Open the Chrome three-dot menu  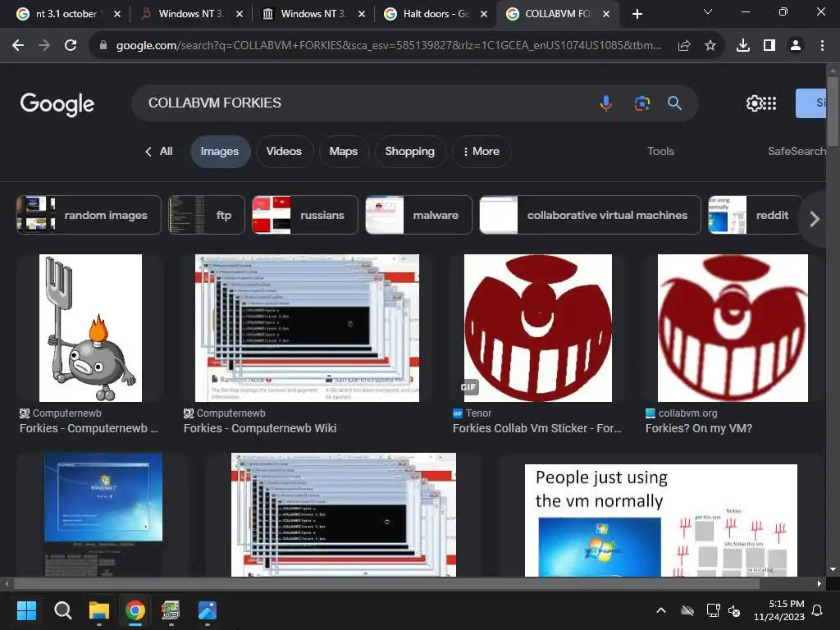coord(822,46)
